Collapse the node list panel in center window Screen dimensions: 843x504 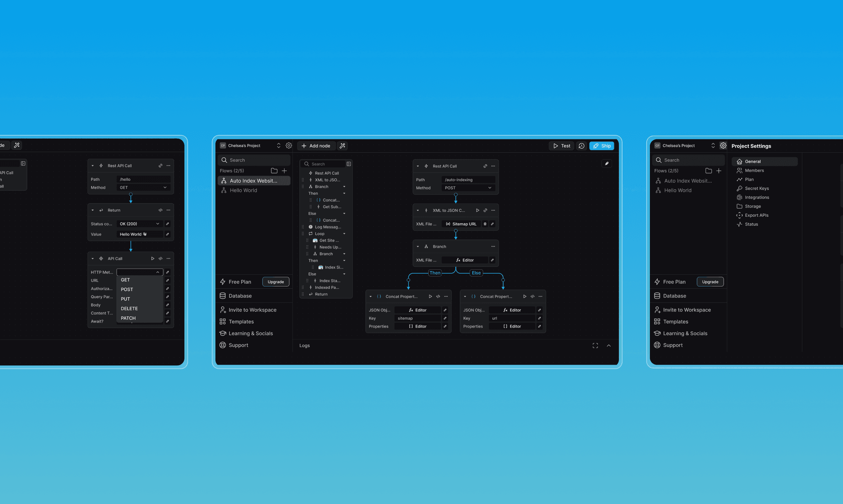[349, 164]
